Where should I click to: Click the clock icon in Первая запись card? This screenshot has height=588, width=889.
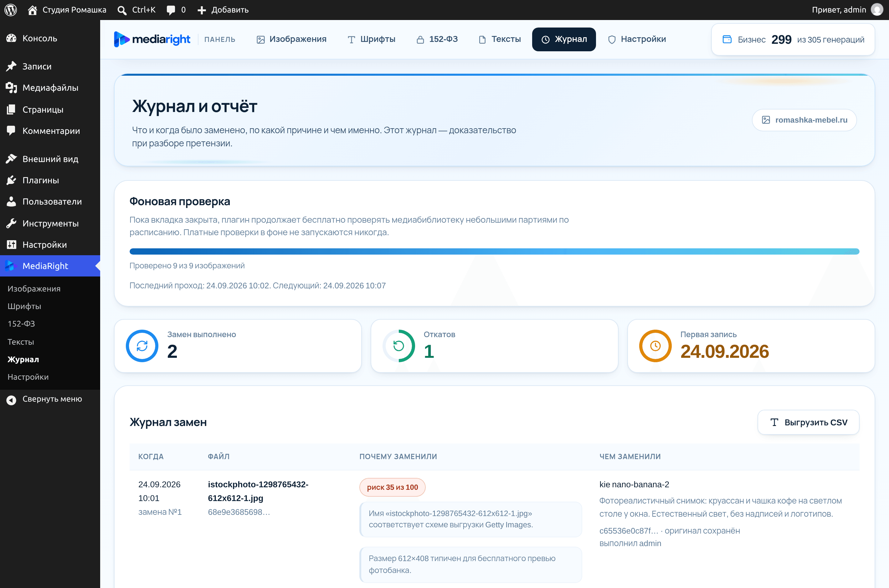(x=655, y=346)
